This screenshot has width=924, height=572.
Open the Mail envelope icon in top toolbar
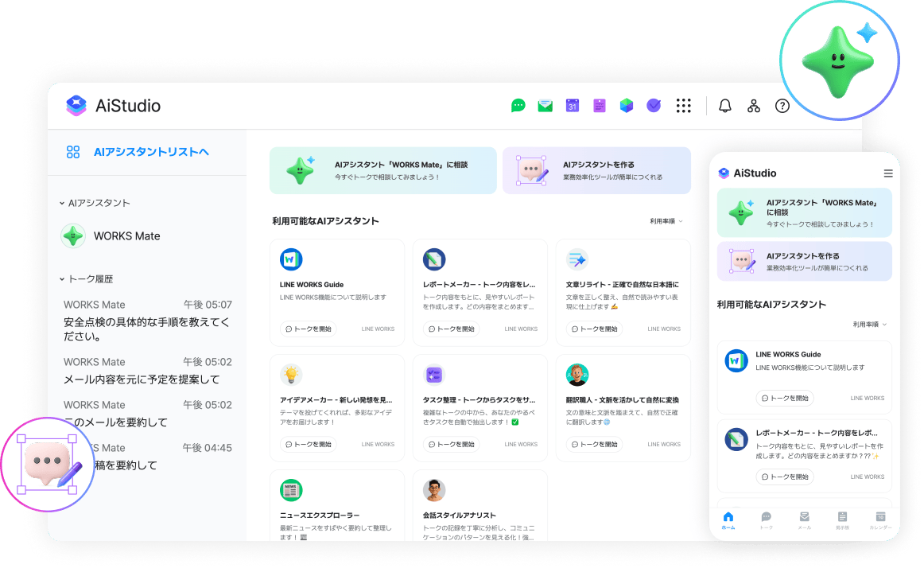tap(545, 106)
